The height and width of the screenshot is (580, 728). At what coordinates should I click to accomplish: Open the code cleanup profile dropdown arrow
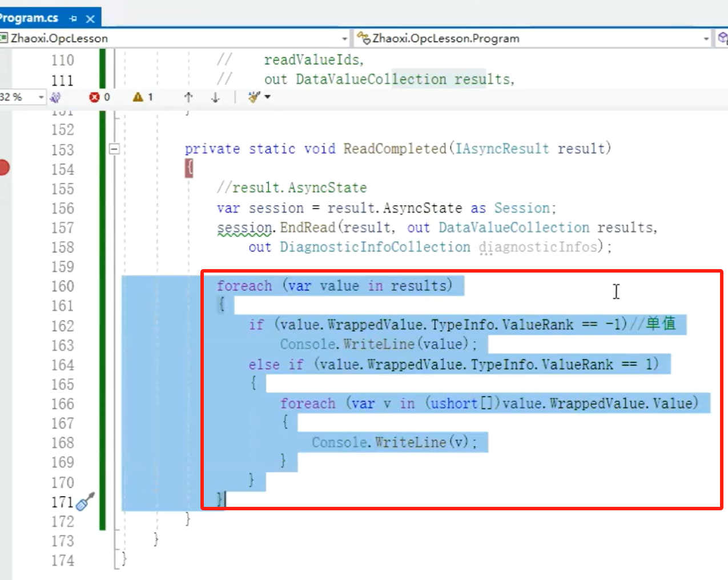click(x=267, y=97)
